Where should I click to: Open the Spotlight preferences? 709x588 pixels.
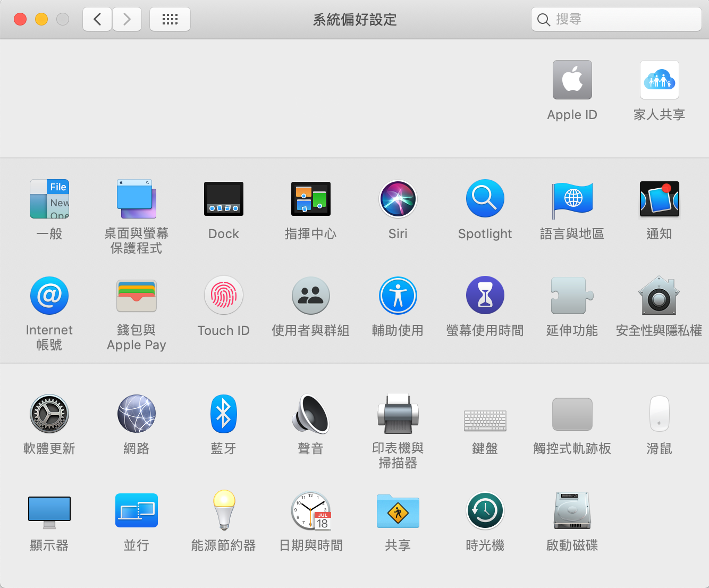point(485,199)
